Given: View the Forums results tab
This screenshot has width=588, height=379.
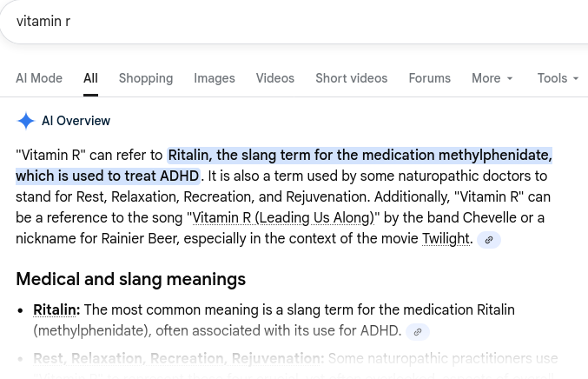Looking at the screenshot, I should pyautogui.click(x=430, y=78).
